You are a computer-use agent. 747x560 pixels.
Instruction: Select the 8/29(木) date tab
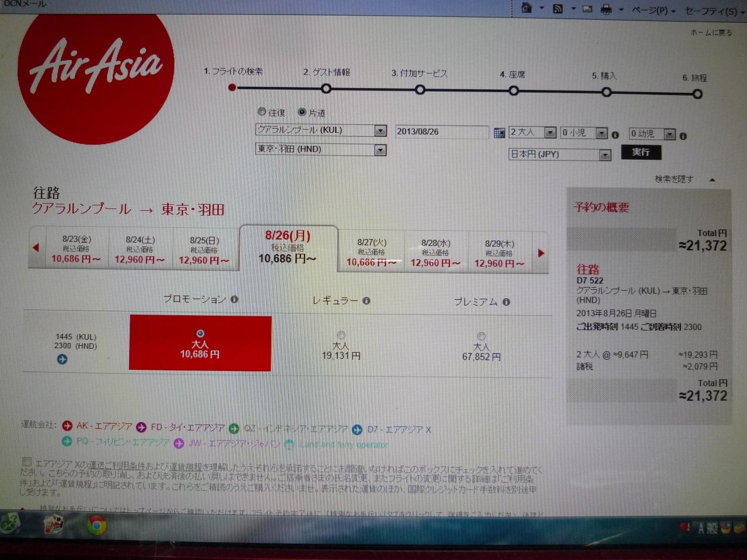coord(500,254)
